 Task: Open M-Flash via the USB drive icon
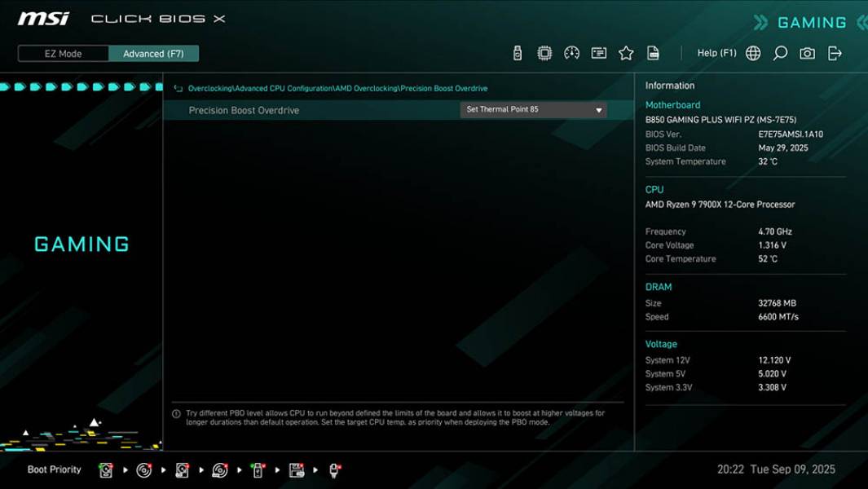[517, 52]
